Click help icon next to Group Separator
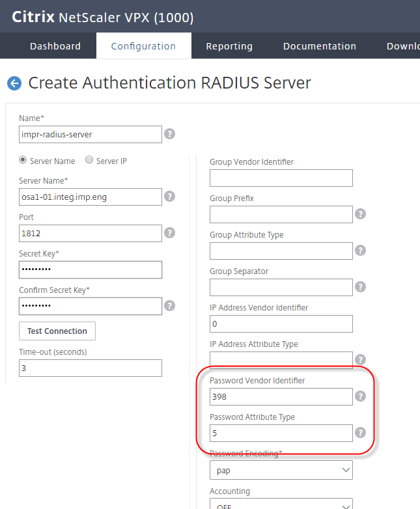Screen dimensions: 420x509 coord(360,287)
